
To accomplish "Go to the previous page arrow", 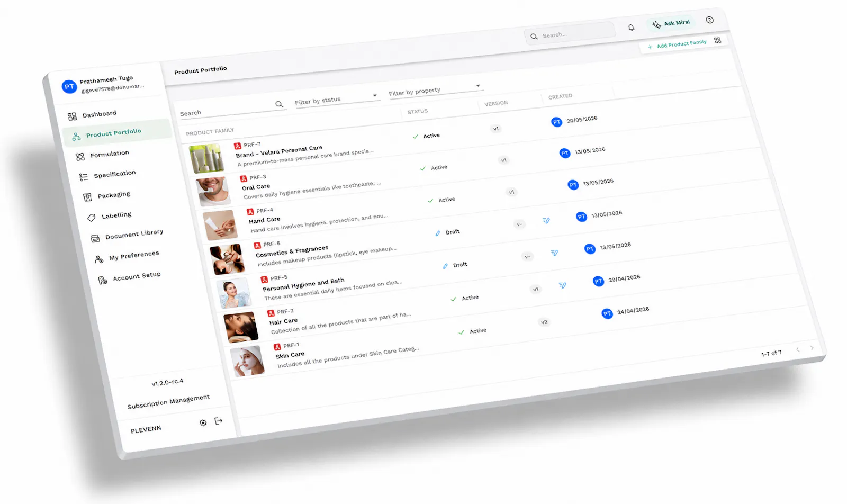I will 798,349.
